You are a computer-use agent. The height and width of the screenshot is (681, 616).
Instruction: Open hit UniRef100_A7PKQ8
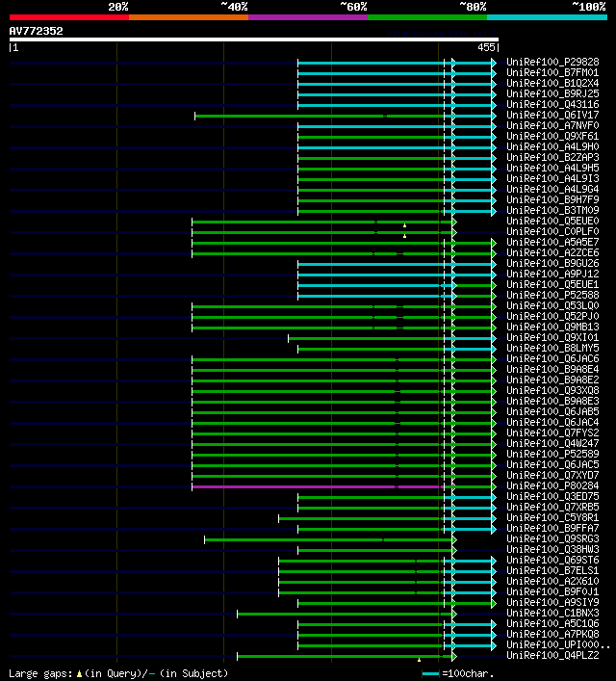tap(552, 634)
